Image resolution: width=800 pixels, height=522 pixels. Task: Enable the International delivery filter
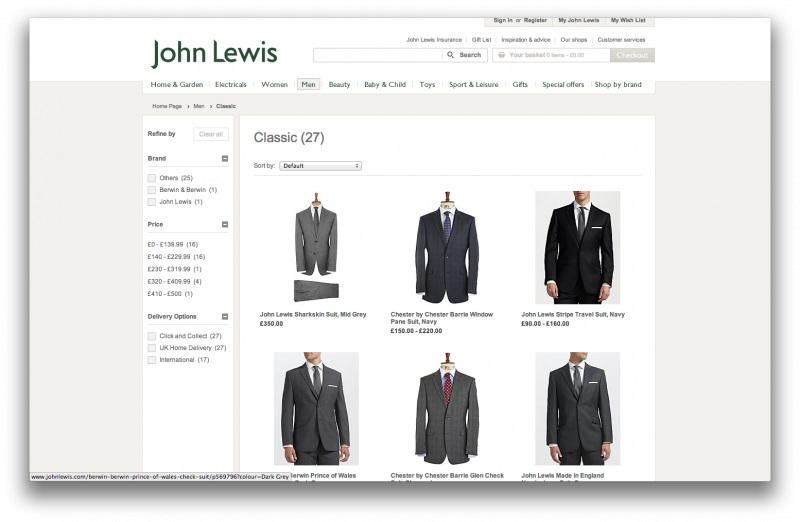(x=152, y=360)
